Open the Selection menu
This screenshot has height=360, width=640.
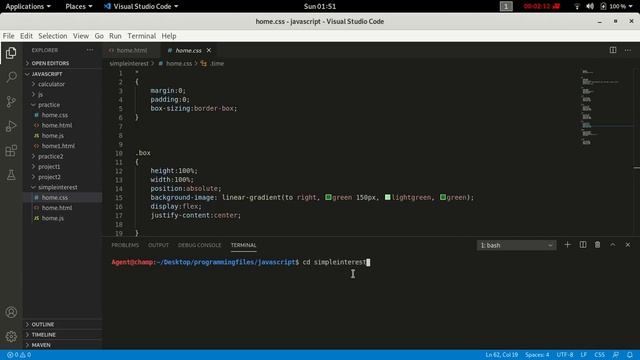[53, 36]
